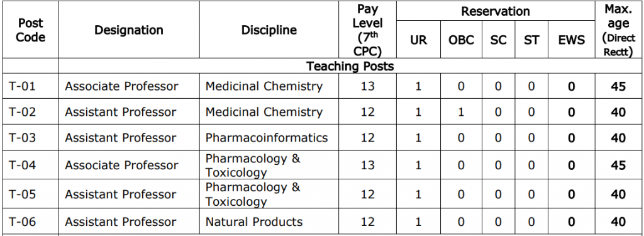
Task: Select the UR sub-column header
Action: (x=418, y=40)
